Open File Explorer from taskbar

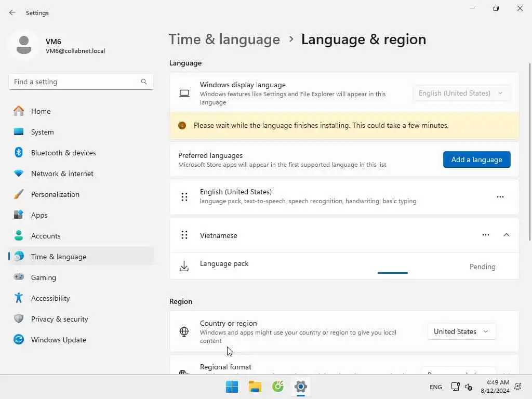coord(255,387)
